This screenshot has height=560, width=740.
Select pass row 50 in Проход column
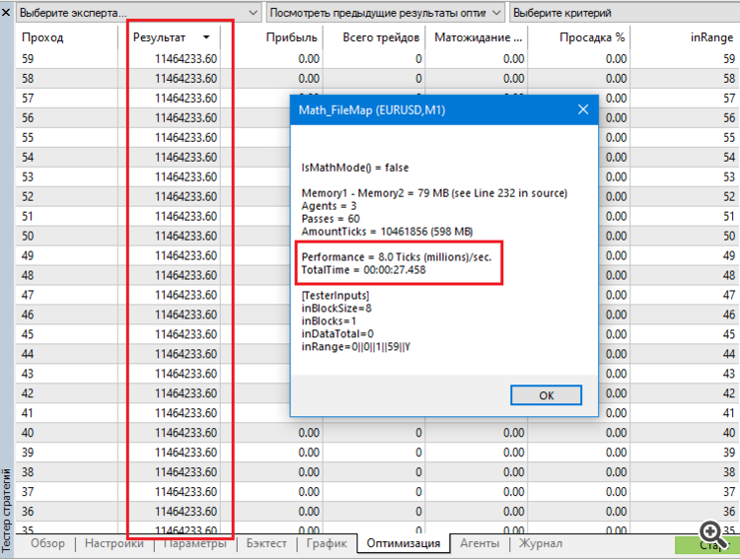[x=28, y=236]
